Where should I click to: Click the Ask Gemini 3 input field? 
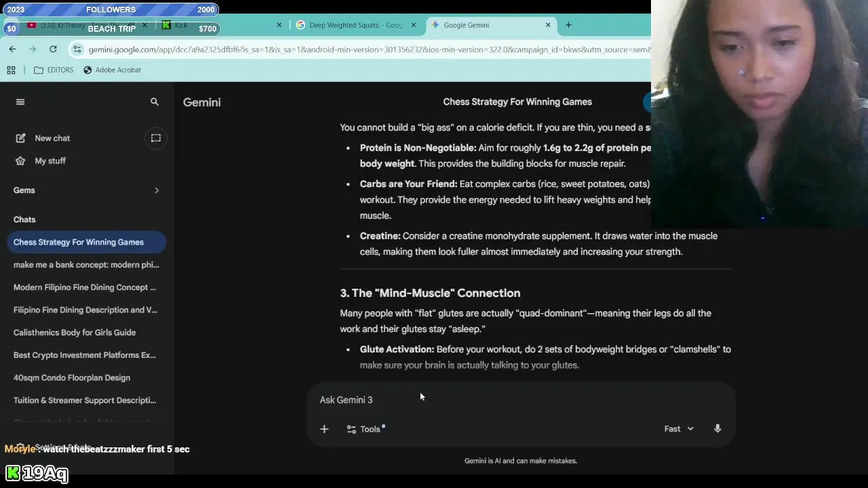pos(521,400)
